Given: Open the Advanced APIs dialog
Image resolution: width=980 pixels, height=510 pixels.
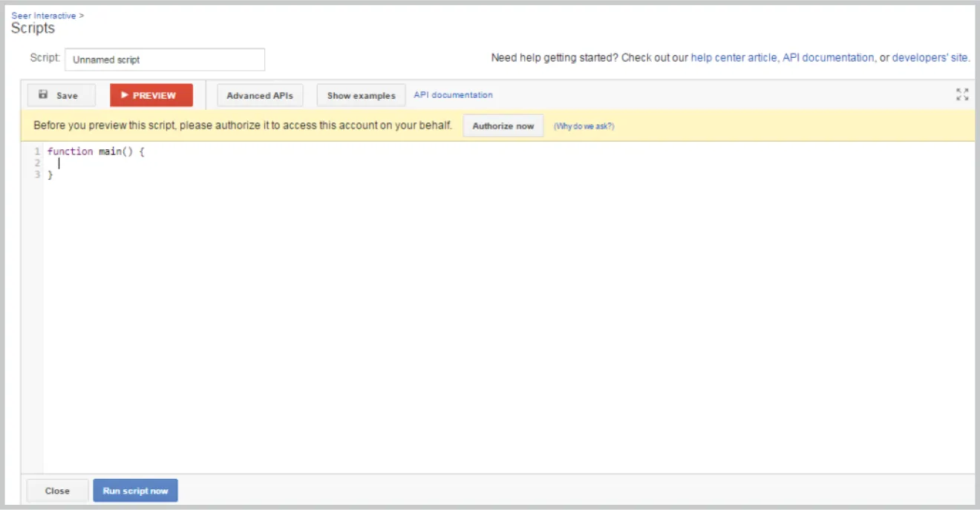Looking at the screenshot, I should tap(260, 96).
